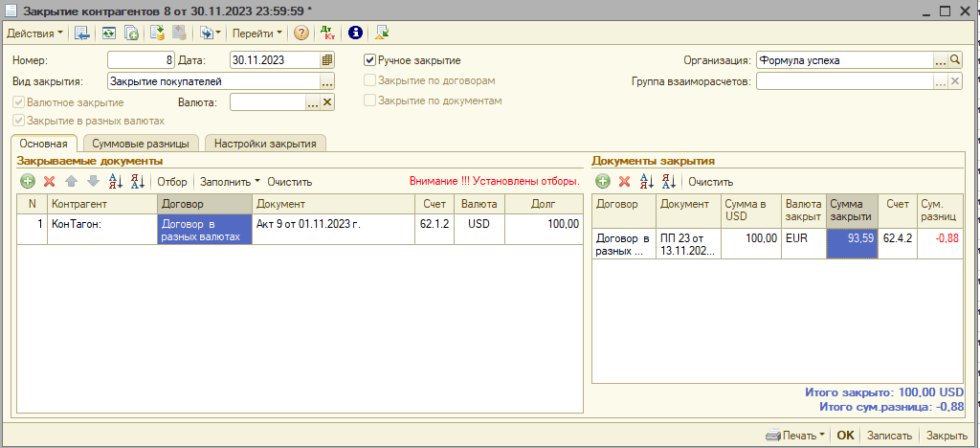Add row in Закрываемые документы table
This screenshot has width=980, height=448.
pos(28,181)
